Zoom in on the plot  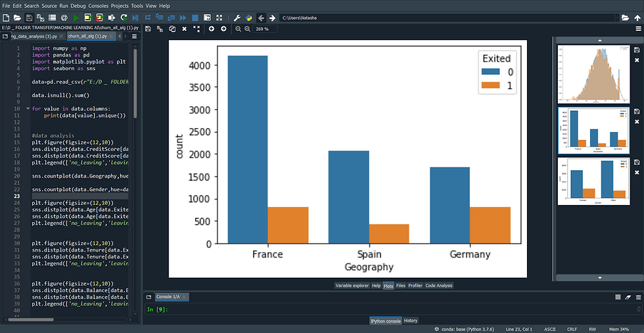[x=247, y=29]
